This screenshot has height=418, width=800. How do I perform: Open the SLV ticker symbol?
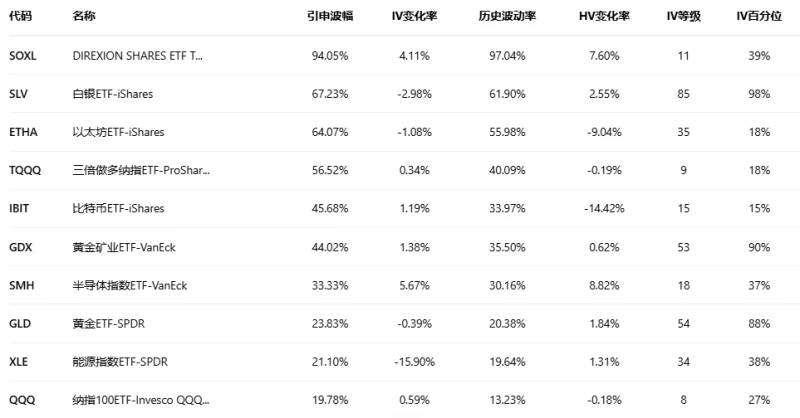(x=18, y=94)
